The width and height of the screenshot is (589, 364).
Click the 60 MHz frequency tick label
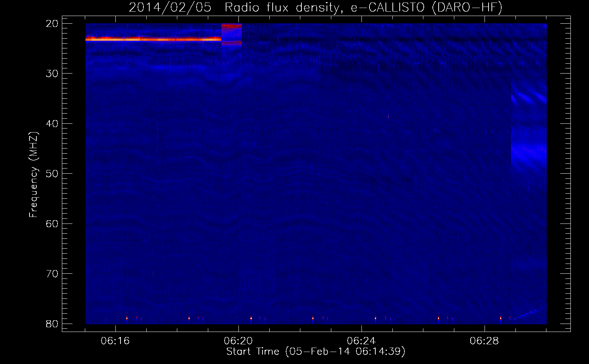tap(52, 223)
